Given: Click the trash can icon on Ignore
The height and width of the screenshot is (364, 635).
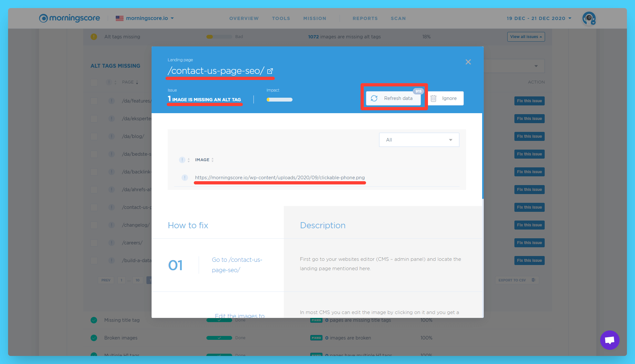Looking at the screenshot, I should pyautogui.click(x=433, y=98).
